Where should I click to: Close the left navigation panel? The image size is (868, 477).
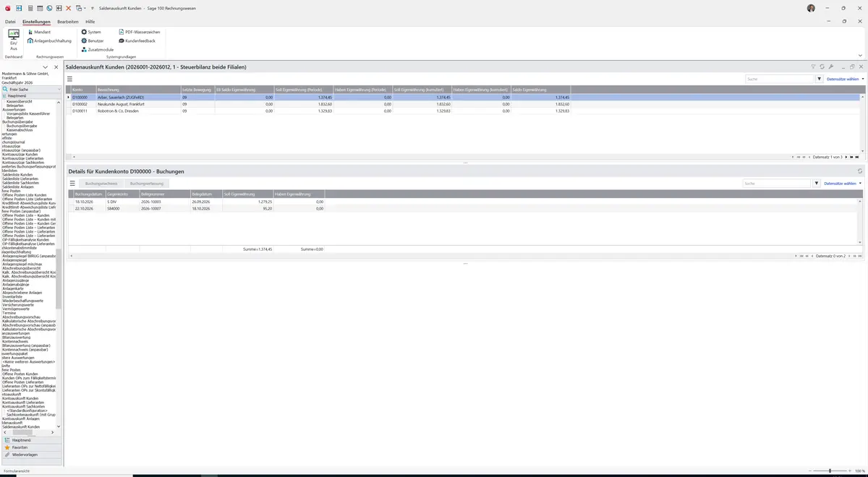[x=56, y=67]
